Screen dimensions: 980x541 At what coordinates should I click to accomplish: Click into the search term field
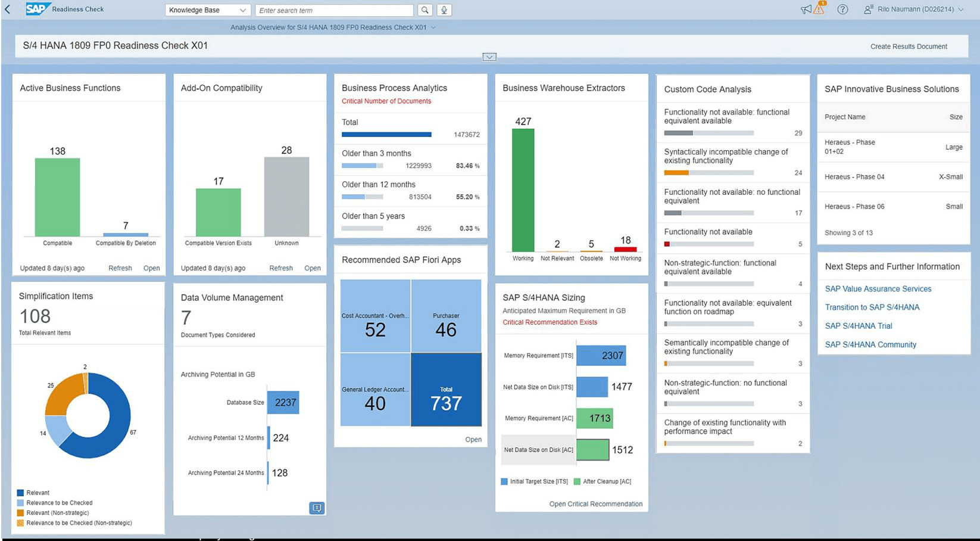pyautogui.click(x=334, y=10)
